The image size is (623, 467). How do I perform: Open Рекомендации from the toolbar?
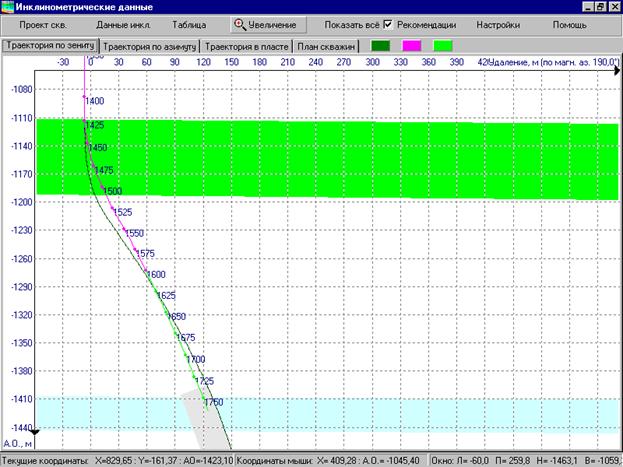coord(426,25)
